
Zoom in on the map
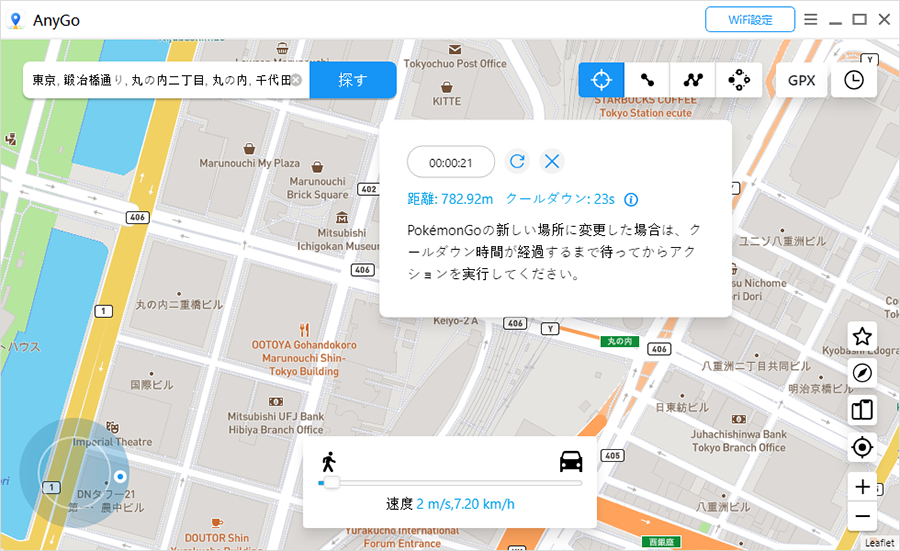pyautogui.click(x=862, y=487)
